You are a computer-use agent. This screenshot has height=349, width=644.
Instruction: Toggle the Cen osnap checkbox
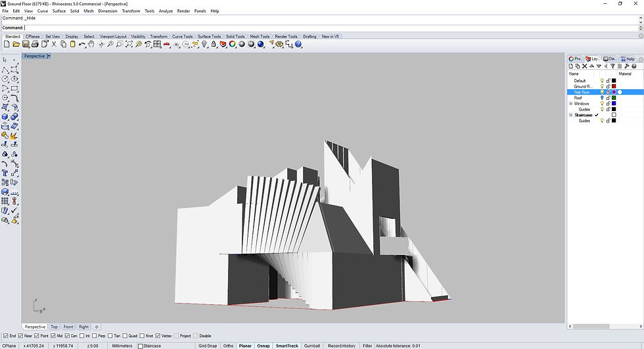pos(67,336)
